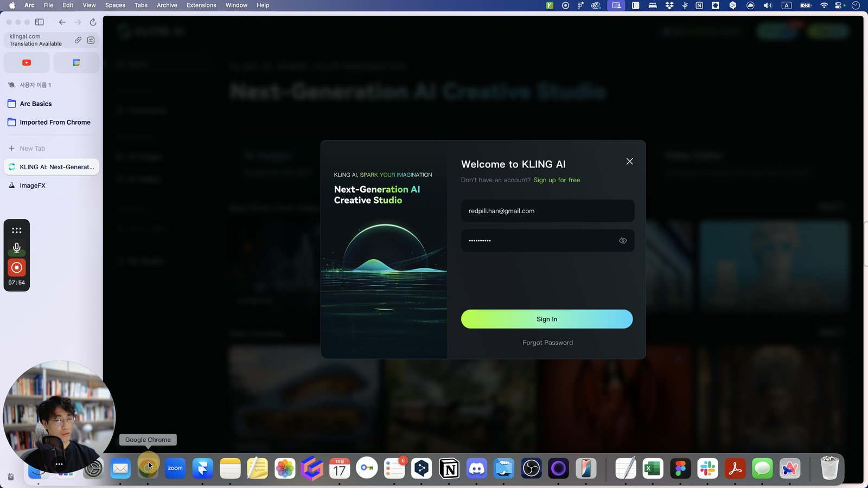868x488 pixels.
Task: Open a New Tab from the sidebar
Action: click(x=52, y=149)
